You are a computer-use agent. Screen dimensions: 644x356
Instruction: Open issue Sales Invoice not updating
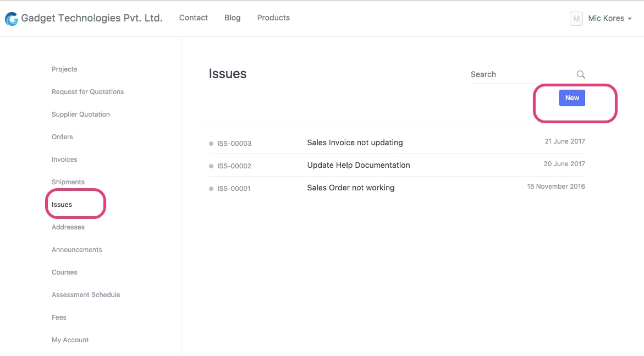[355, 143]
